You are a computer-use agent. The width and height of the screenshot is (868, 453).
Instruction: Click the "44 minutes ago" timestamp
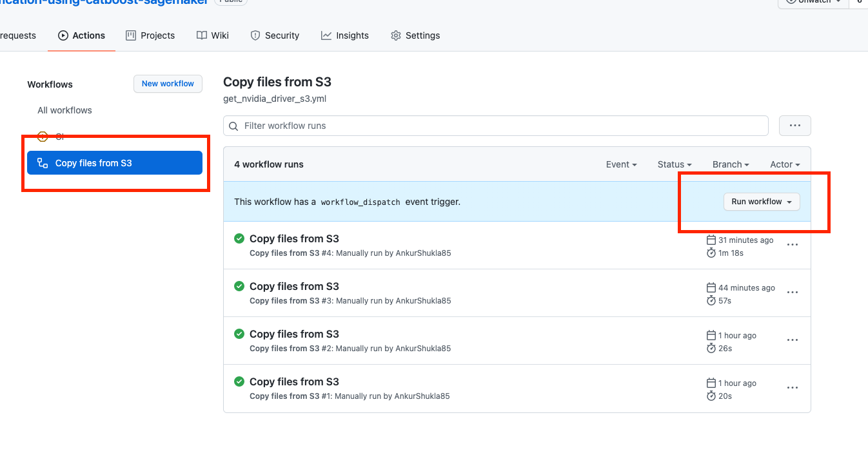click(x=747, y=288)
